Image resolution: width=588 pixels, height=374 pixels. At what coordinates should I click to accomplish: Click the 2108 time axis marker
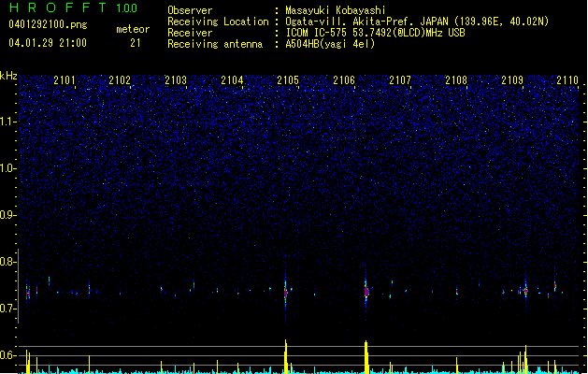pyautogui.click(x=456, y=80)
